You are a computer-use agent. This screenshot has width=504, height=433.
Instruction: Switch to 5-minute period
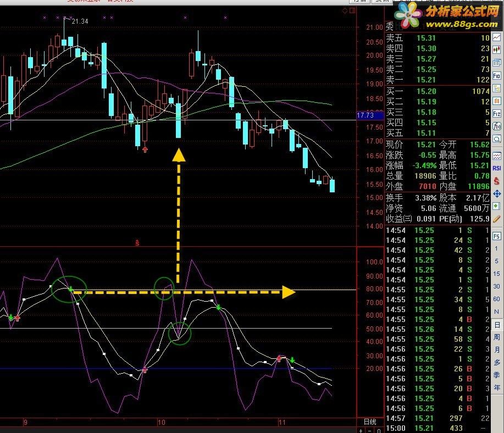[497, 261]
